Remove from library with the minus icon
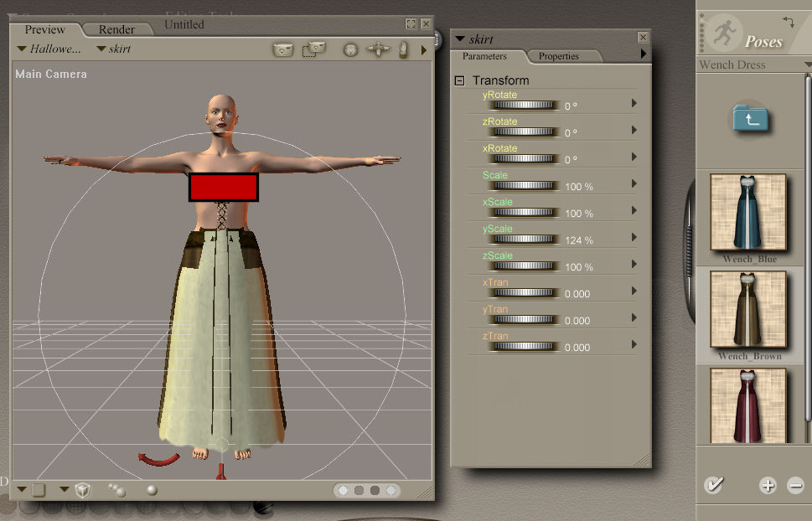 (x=795, y=484)
